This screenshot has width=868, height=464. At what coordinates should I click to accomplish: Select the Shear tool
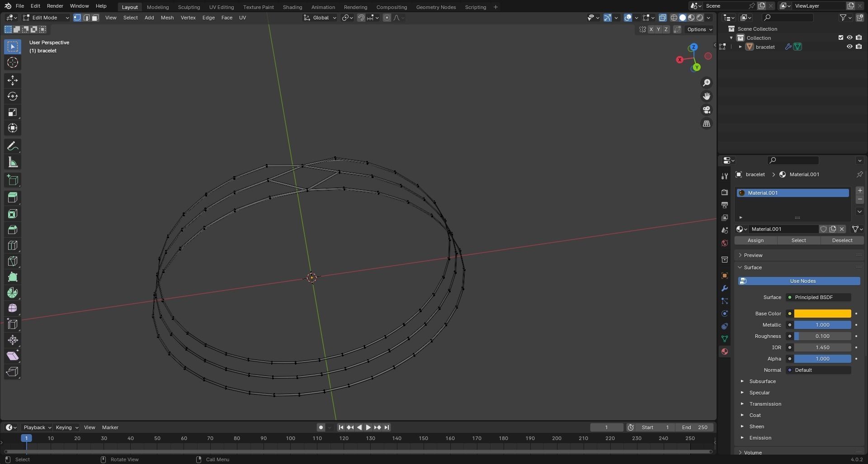click(12, 356)
